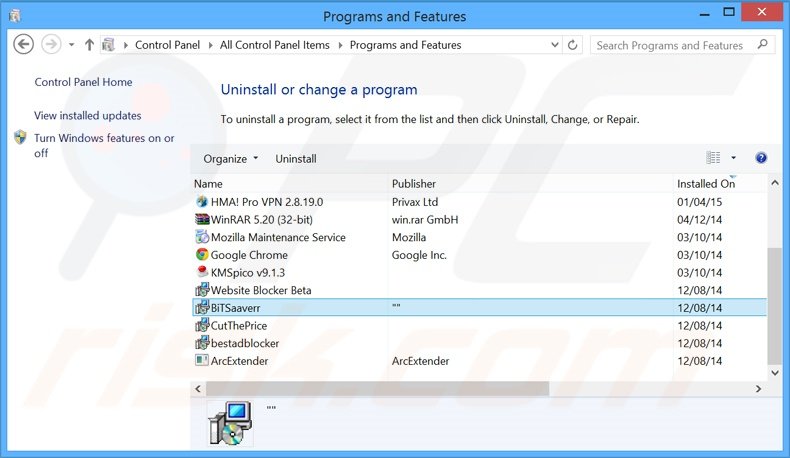This screenshot has height=458, width=790.
Task: Click the large installer icon in details pane
Action: click(230, 423)
